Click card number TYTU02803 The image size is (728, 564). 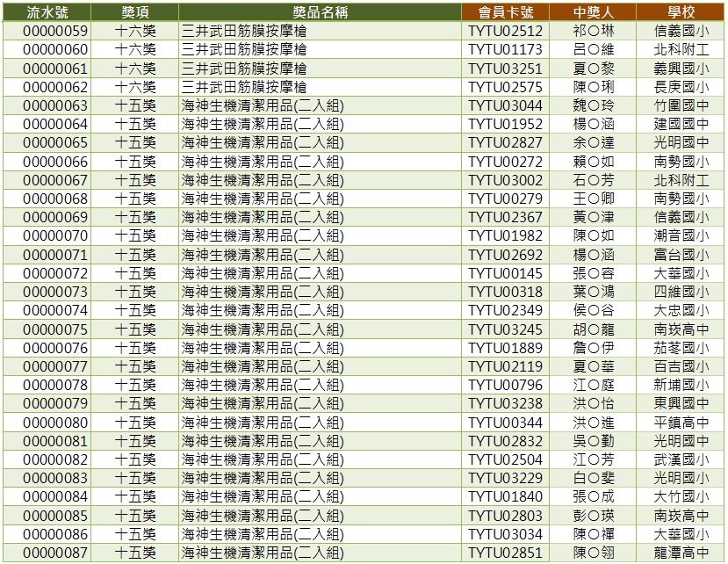click(505, 516)
